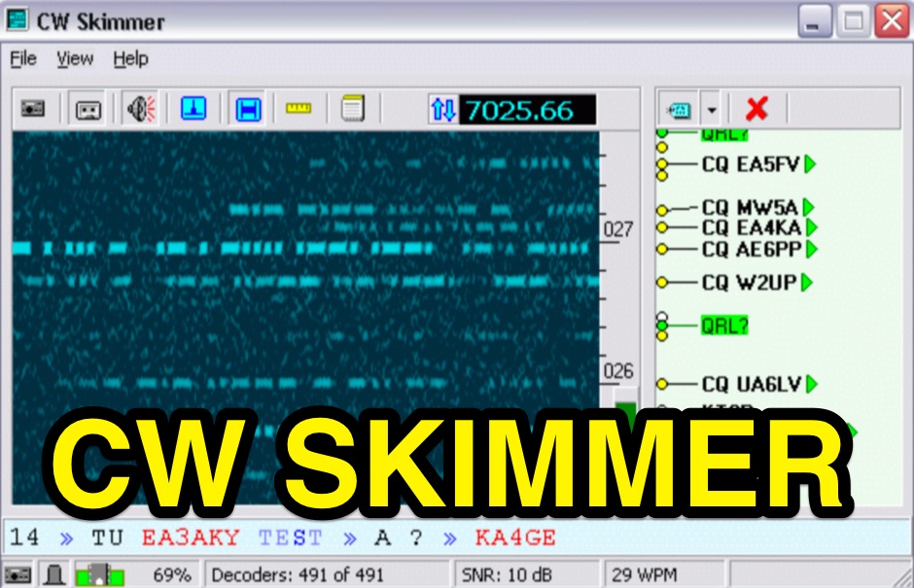This screenshot has width=914, height=588.
Task: Select the CQ W2UP callsign
Action: tap(749, 283)
